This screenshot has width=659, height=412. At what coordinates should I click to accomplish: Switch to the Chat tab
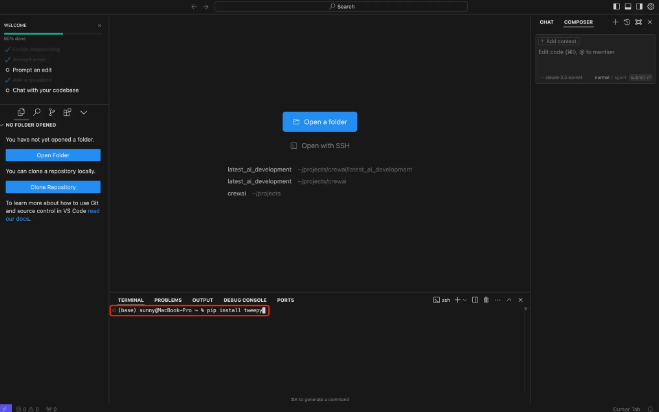(546, 21)
